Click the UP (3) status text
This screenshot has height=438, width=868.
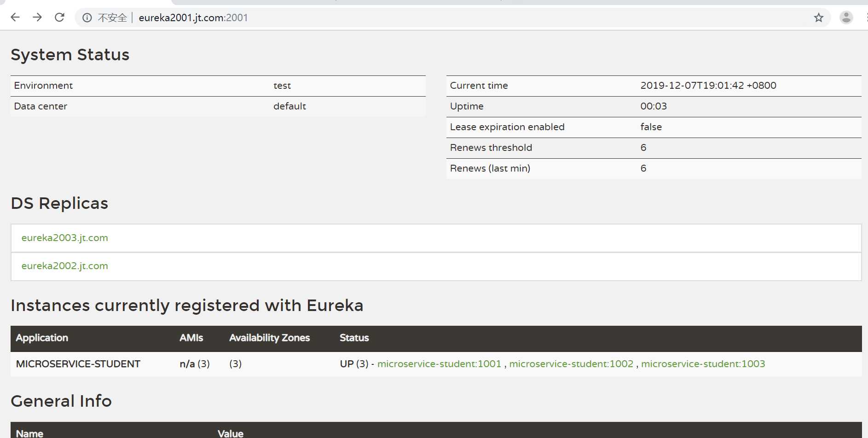tap(354, 364)
